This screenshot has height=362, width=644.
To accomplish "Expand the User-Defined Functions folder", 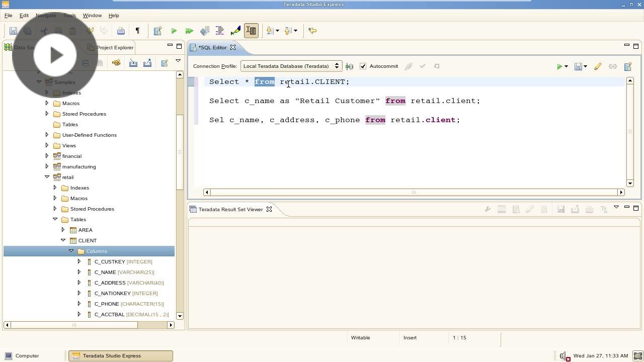I will click(47, 135).
